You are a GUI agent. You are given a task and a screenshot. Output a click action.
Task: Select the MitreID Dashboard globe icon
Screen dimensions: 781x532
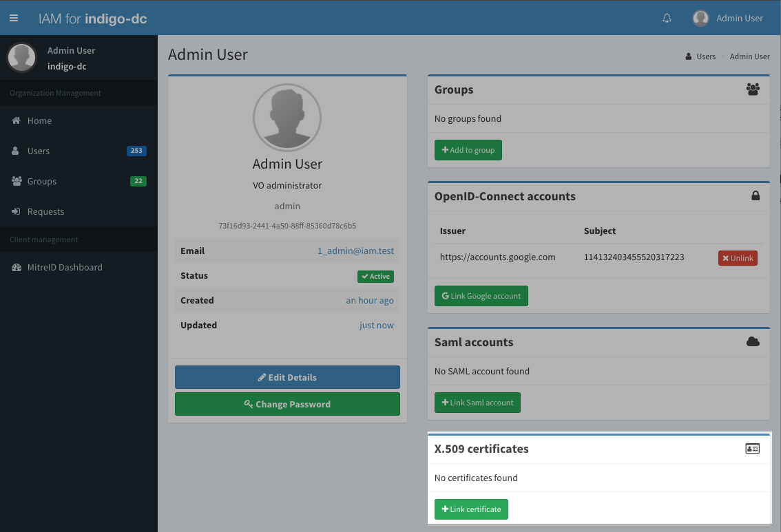pyautogui.click(x=15, y=267)
